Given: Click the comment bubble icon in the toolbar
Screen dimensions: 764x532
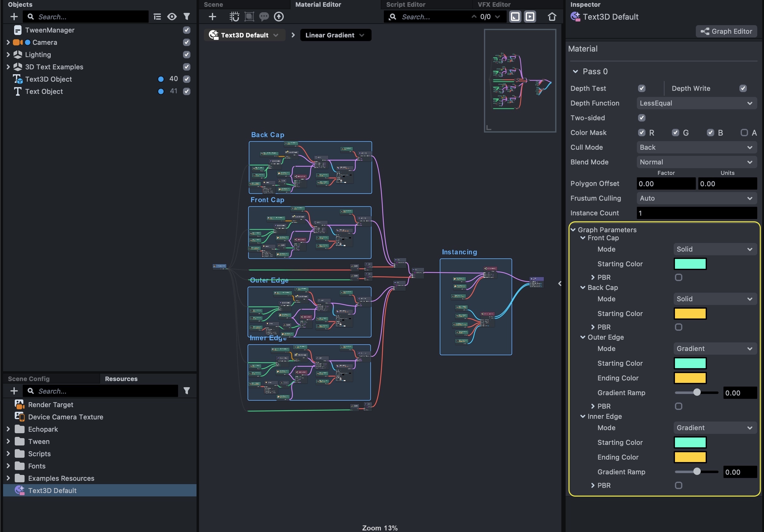Looking at the screenshot, I should pos(264,17).
